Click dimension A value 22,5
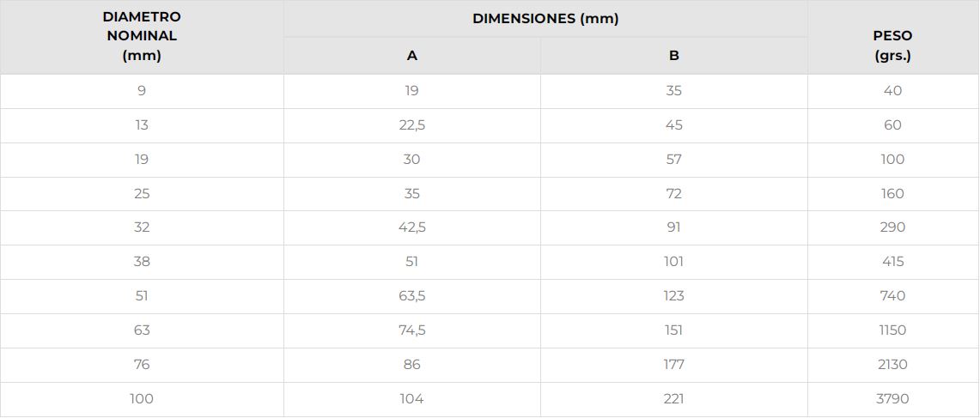This screenshot has width=980, height=418. [x=412, y=125]
